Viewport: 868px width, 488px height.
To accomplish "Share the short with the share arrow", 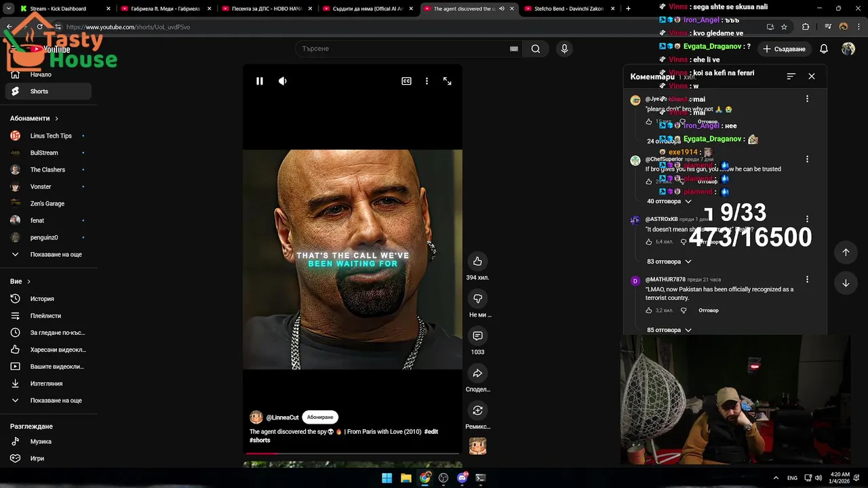I will 477,373.
